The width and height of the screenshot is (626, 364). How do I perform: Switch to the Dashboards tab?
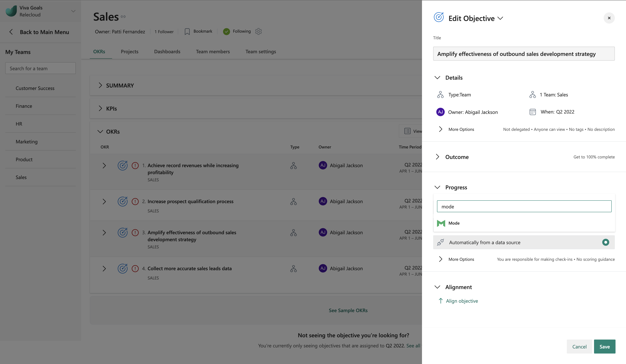pos(167,52)
